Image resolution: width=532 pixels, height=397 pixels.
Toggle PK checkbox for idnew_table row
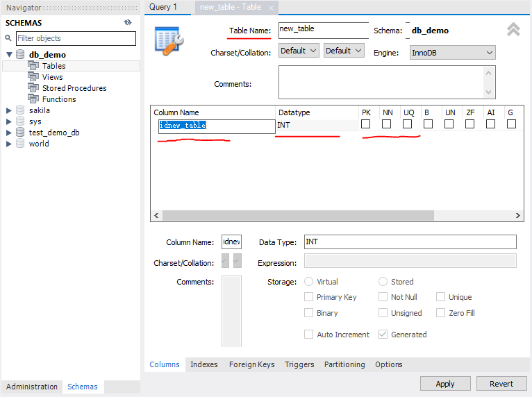coord(366,124)
